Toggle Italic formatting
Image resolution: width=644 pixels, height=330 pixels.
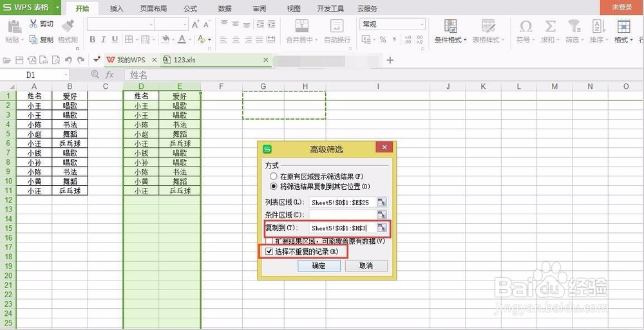[x=104, y=40]
